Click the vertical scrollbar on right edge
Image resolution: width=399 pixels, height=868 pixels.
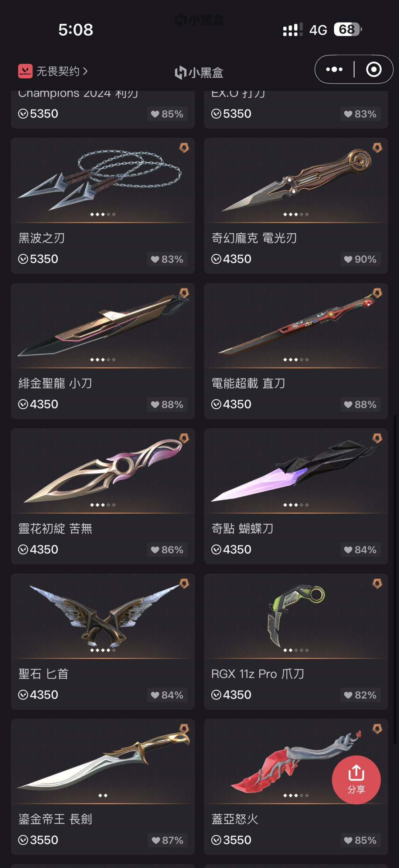point(395,579)
